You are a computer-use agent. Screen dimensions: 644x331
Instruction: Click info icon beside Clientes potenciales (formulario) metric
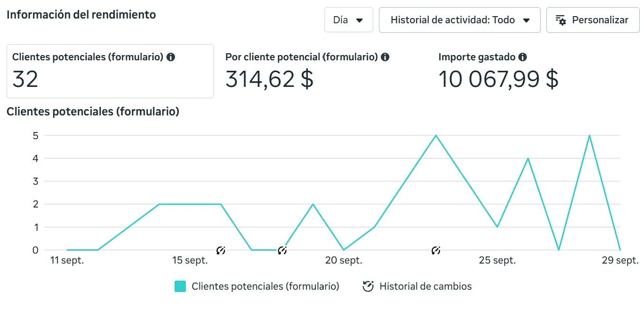pyautogui.click(x=171, y=57)
